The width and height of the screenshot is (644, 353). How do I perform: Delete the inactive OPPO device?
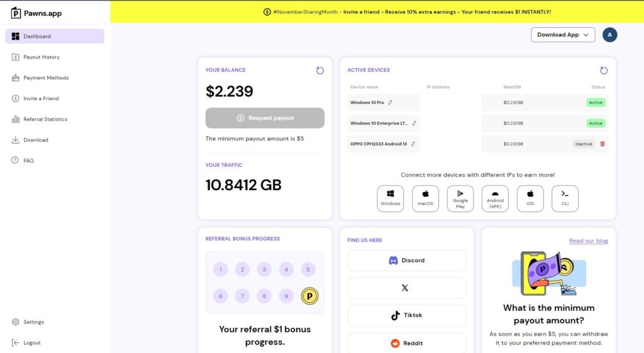point(602,144)
